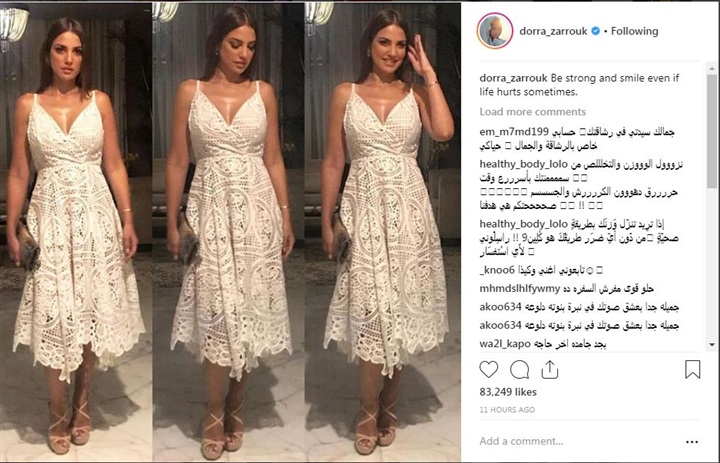Viewport: 720px width, 463px height.
Task: Save the post with the bookmark icon
Action: 692,369
